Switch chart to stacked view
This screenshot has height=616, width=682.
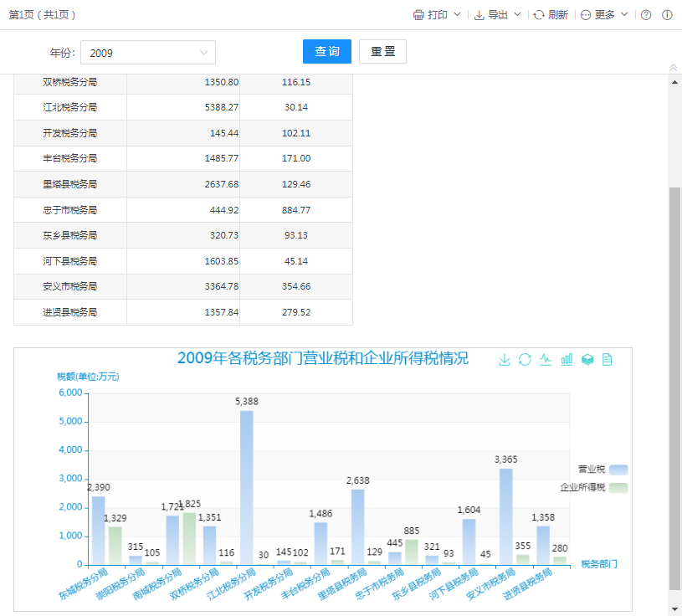587,359
